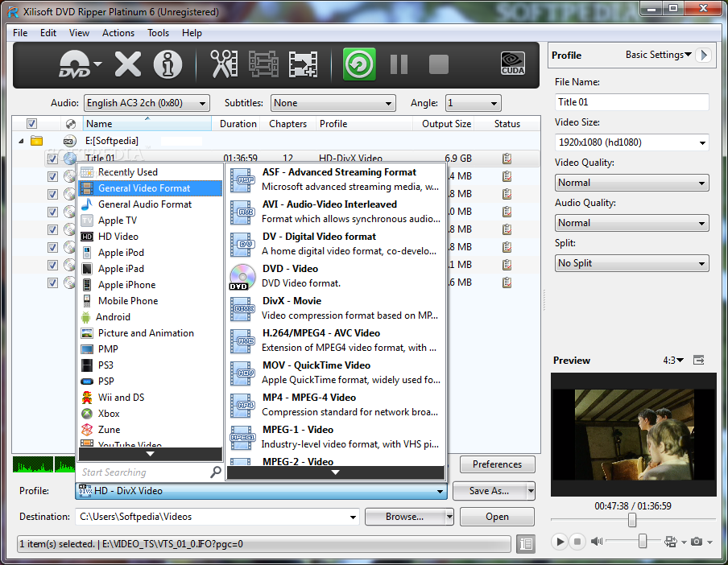This screenshot has width=728, height=565.
Task: Select Apple iPhone category
Action: tap(150, 285)
